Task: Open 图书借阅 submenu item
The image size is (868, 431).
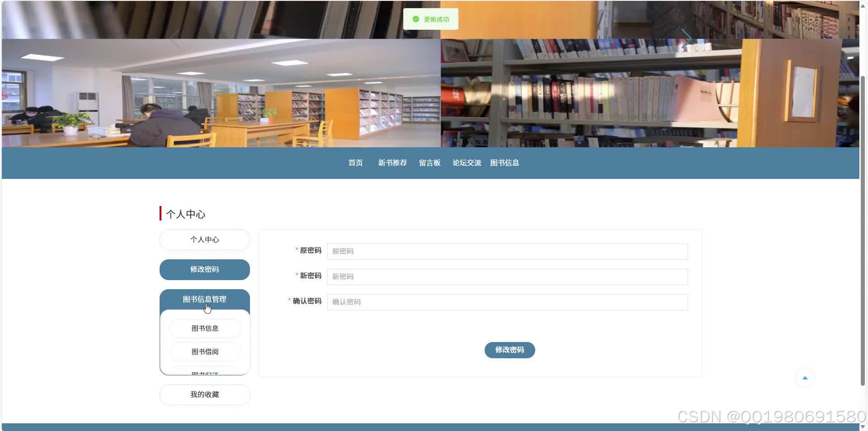Action: coord(205,351)
